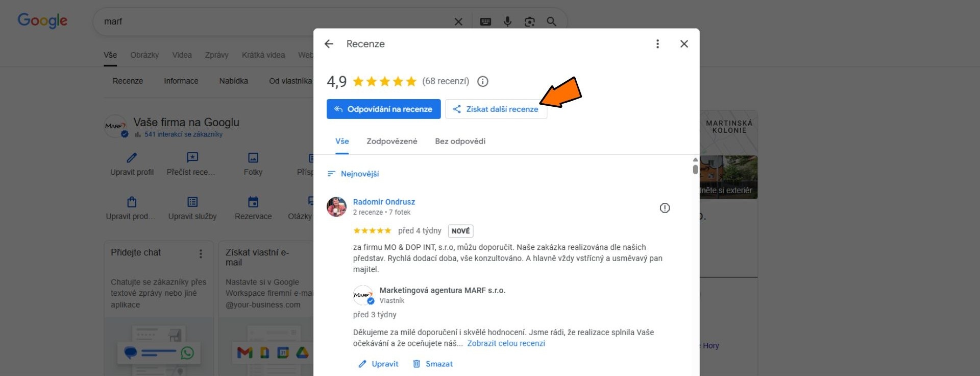The height and width of the screenshot is (376, 980).
Task: Expand reply via Zobrazit celou recenzi
Action: tap(506, 343)
